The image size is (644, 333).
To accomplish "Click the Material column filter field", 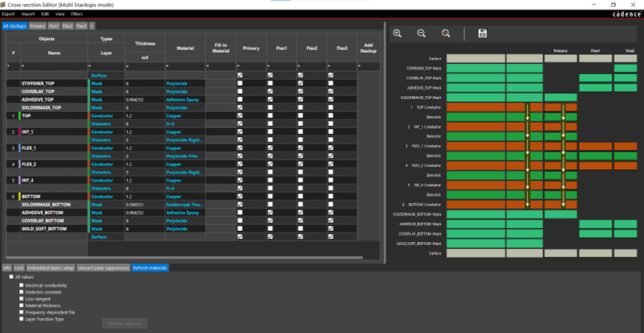I will click(x=185, y=66).
